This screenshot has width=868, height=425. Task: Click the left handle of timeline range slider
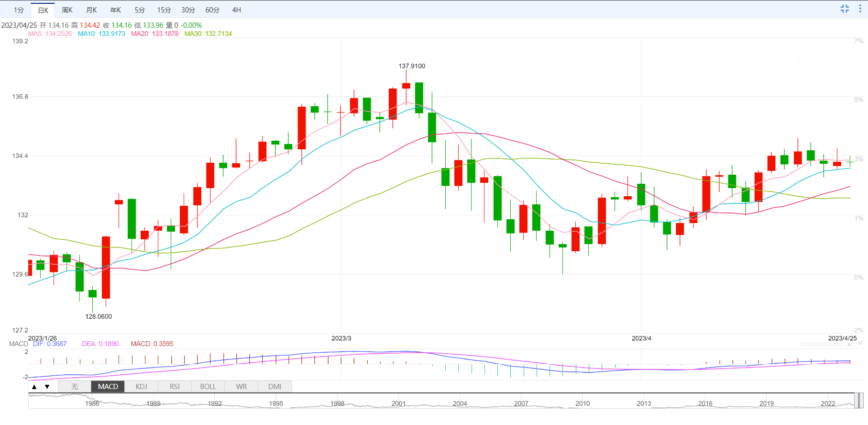point(856,401)
